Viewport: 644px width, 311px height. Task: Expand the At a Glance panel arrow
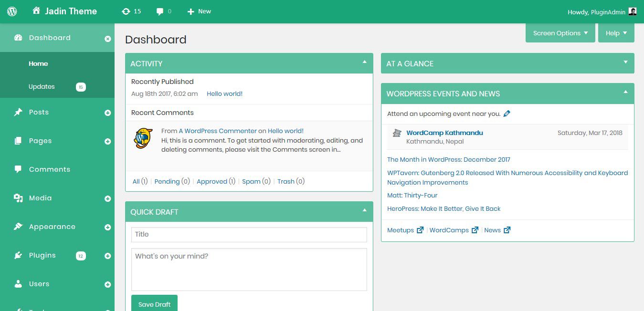point(625,62)
